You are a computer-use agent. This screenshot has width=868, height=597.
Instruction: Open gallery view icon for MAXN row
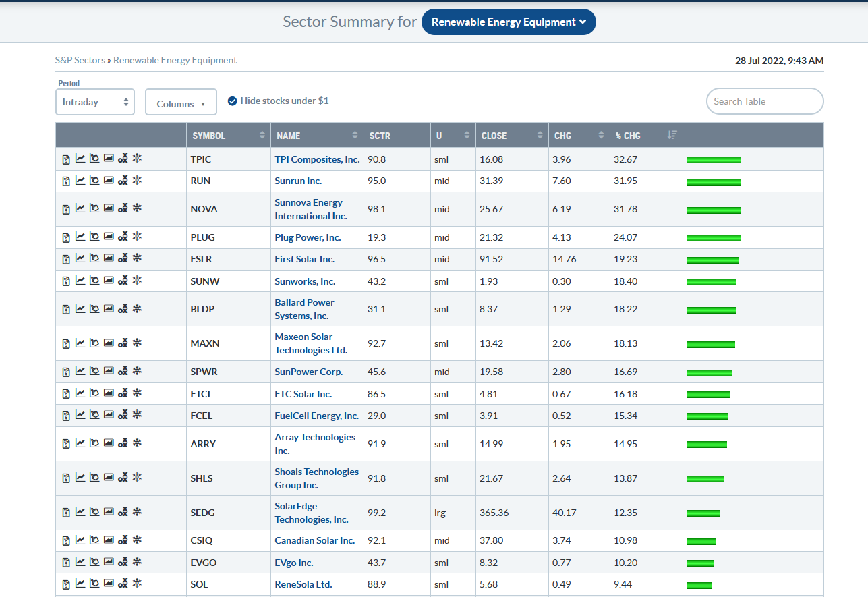109,343
